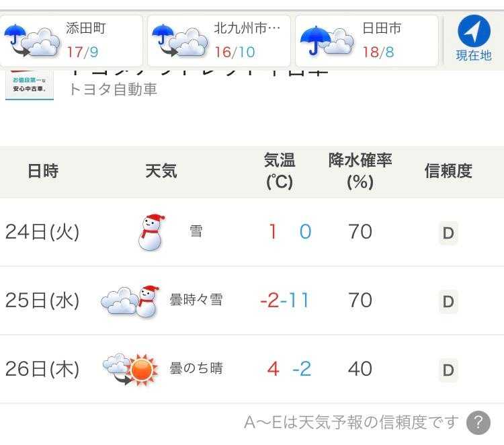The image size is (504, 445).
Task: Click the D reliability badge for 26日
Action: (448, 369)
